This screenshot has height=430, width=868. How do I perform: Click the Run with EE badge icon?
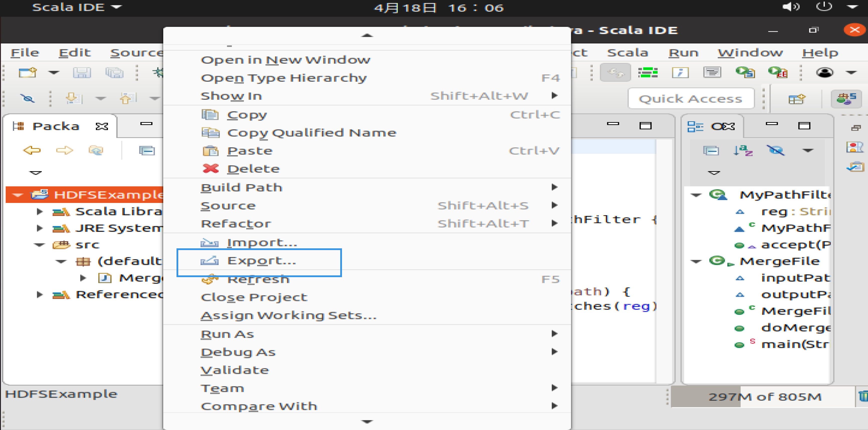(x=778, y=72)
